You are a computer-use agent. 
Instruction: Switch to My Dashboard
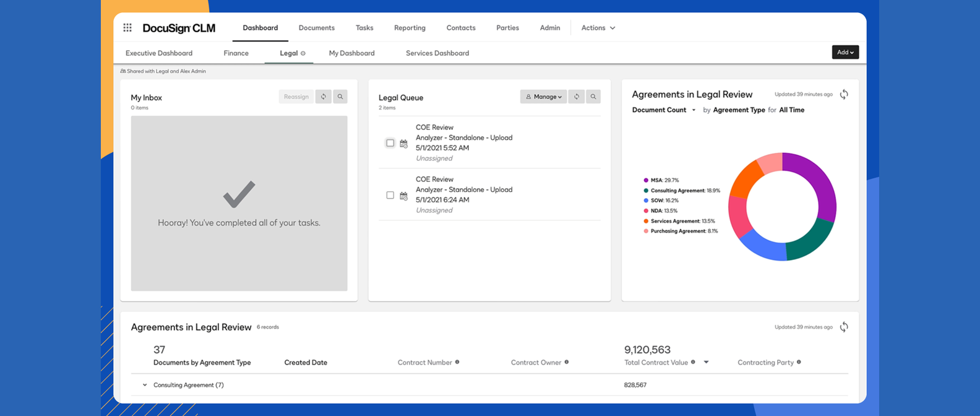[x=352, y=53]
